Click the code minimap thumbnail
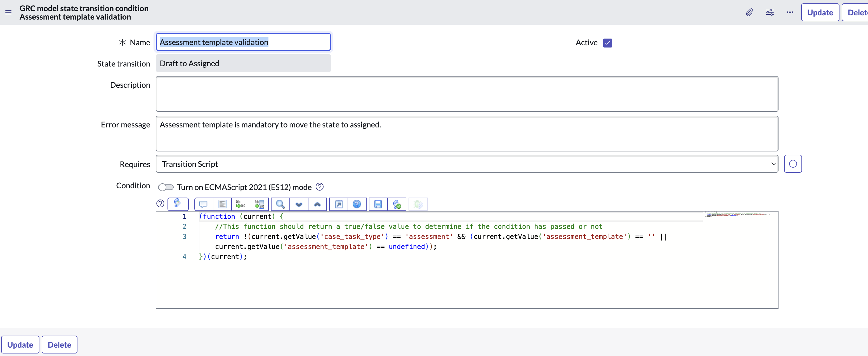 pos(737,214)
